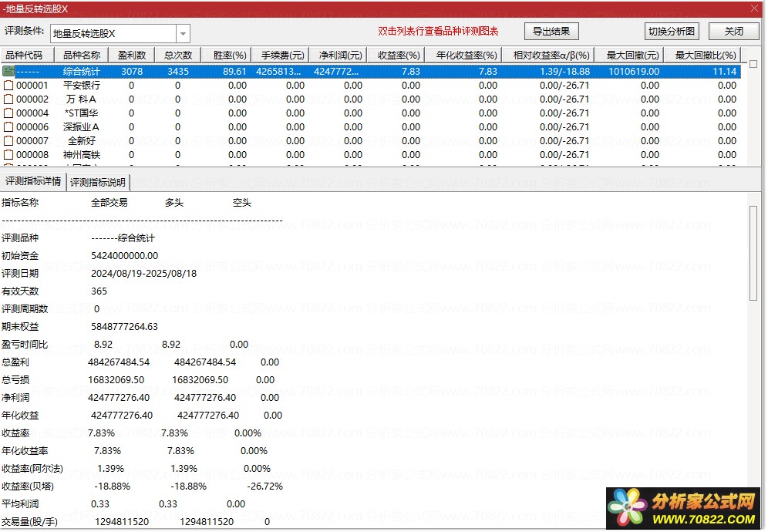
Task: Click the 切换分析图 button
Action: (672, 32)
